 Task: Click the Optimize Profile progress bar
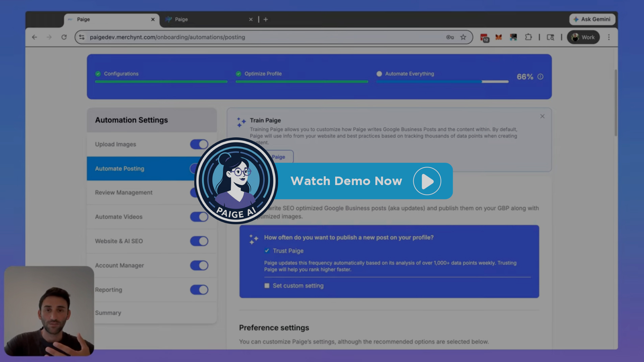(x=302, y=82)
